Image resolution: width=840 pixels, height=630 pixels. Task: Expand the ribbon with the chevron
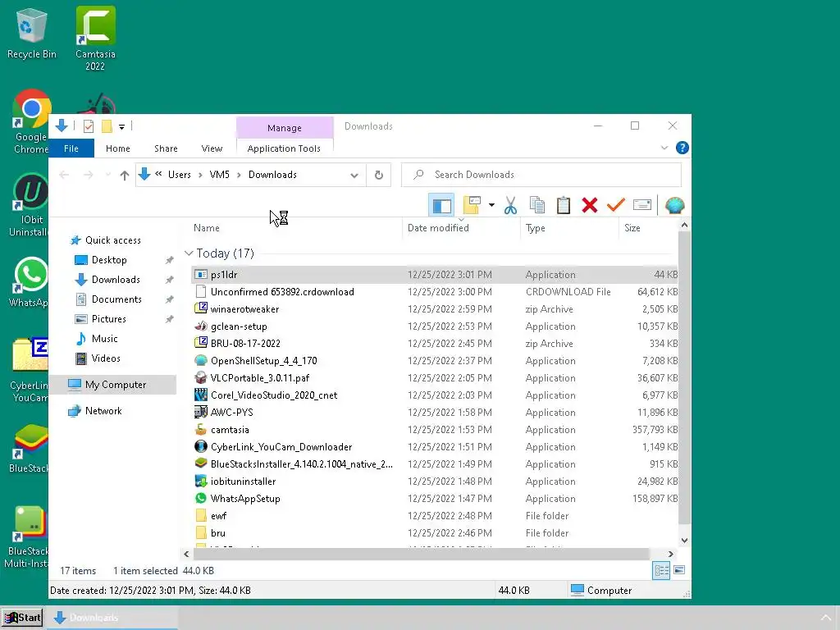pos(664,148)
